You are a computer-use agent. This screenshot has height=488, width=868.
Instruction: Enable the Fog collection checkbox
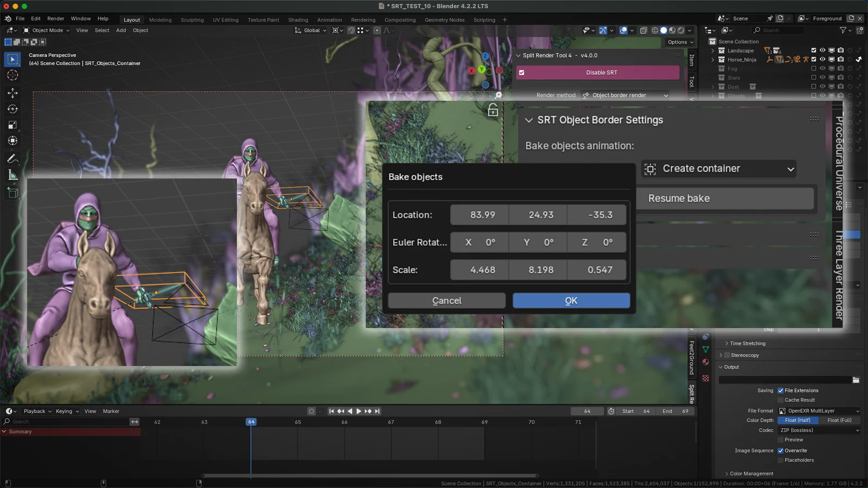pos(814,69)
